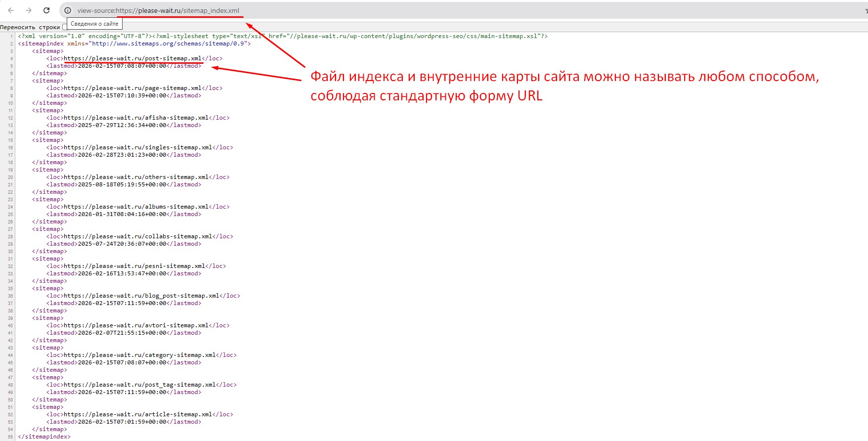This screenshot has height=441, width=868.
Task: Open the sitemaps.org schemas xmlns link
Action: coord(169,44)
